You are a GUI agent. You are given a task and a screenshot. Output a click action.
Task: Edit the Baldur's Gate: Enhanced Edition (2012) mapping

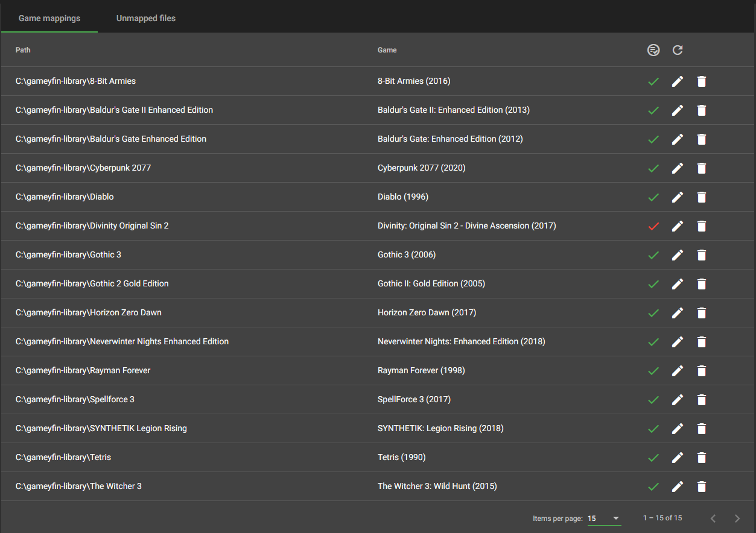pos(678,139)
